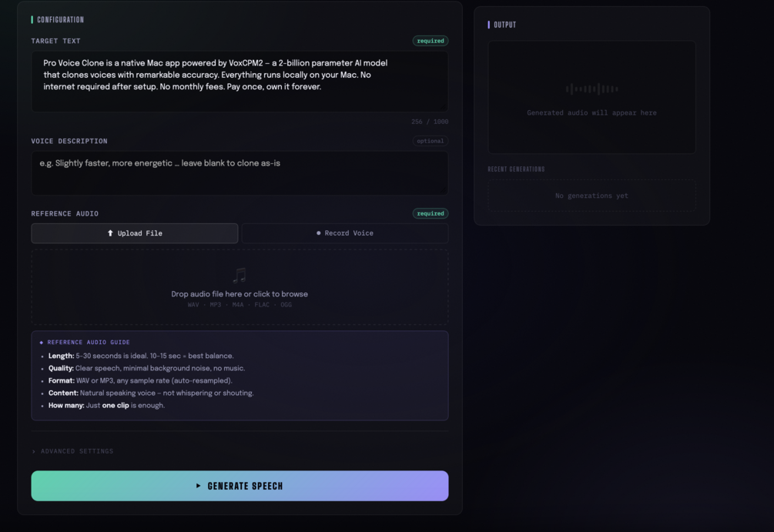Click the 256 / 1000 character counter
This screenshot has width=774, height=532.
430,122
